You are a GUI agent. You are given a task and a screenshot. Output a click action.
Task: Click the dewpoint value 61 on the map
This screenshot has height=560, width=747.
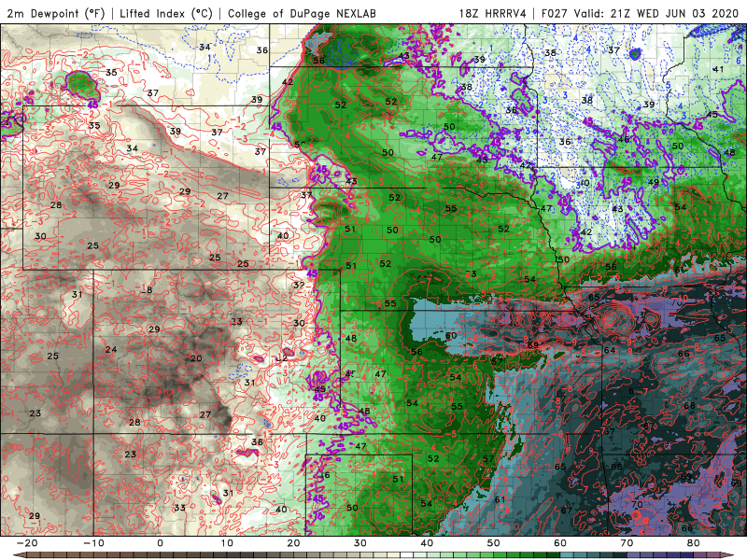tap(500, 499)
